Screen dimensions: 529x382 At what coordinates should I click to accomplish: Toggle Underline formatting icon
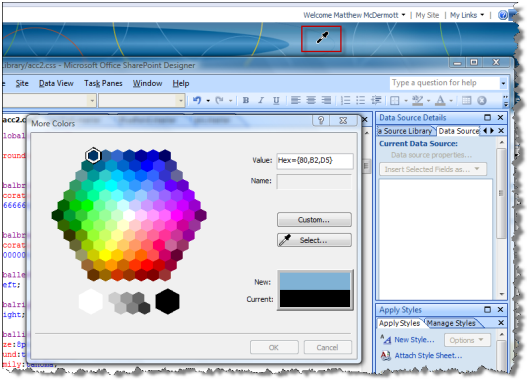pyautogui.click(x=276, y=100)
